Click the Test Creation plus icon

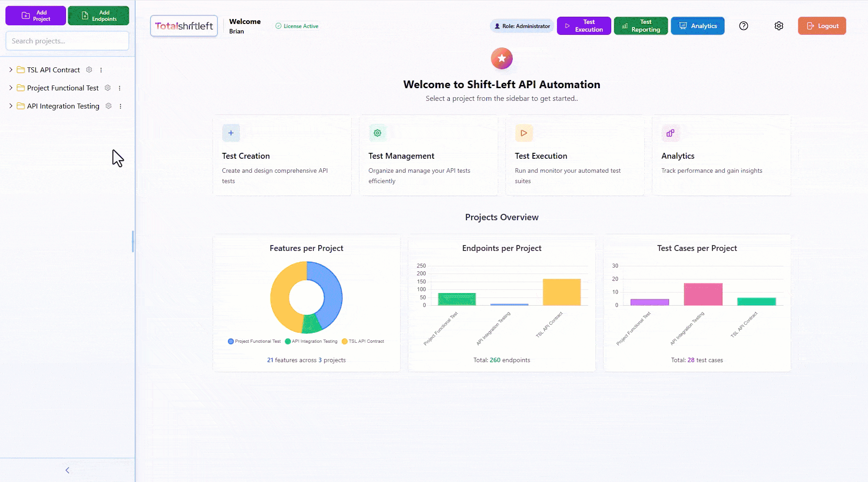point(231,133)
